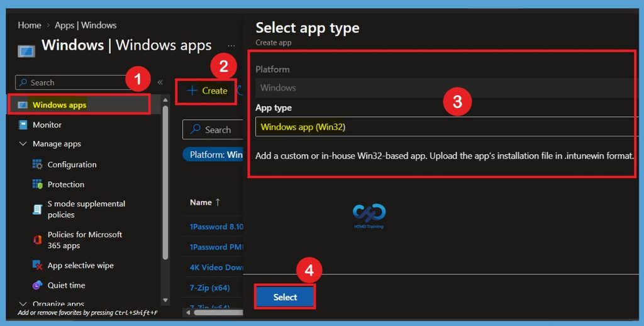This screenshot has height=326, width=644.
Task: Open the ellipsis more options menu
Action: click(x=231, y=45)
